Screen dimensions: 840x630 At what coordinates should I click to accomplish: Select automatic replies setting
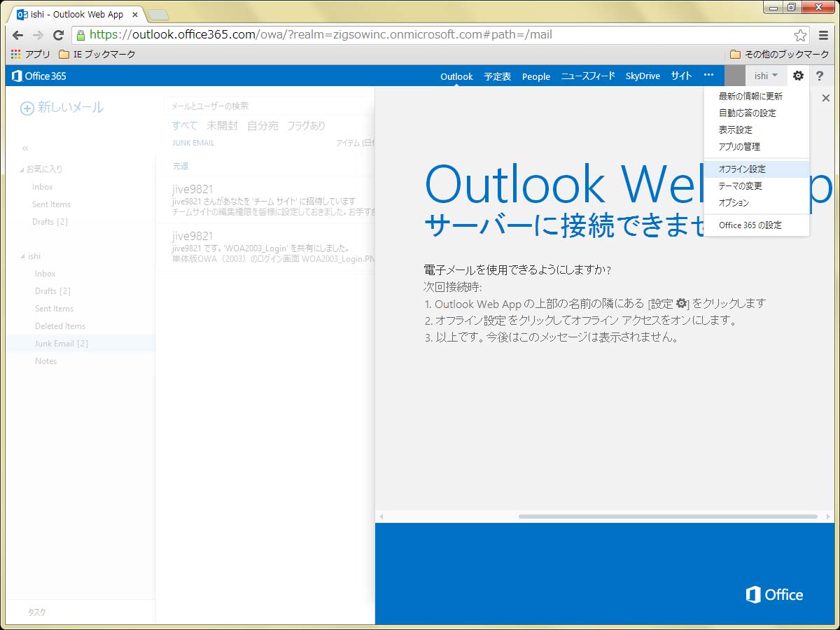coord(756,113)
